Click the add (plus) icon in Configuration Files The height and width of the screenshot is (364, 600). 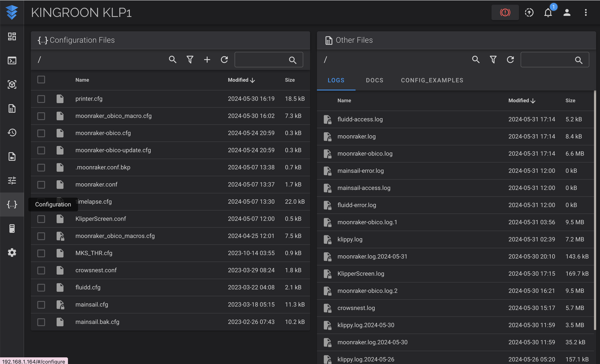point(207,59)
